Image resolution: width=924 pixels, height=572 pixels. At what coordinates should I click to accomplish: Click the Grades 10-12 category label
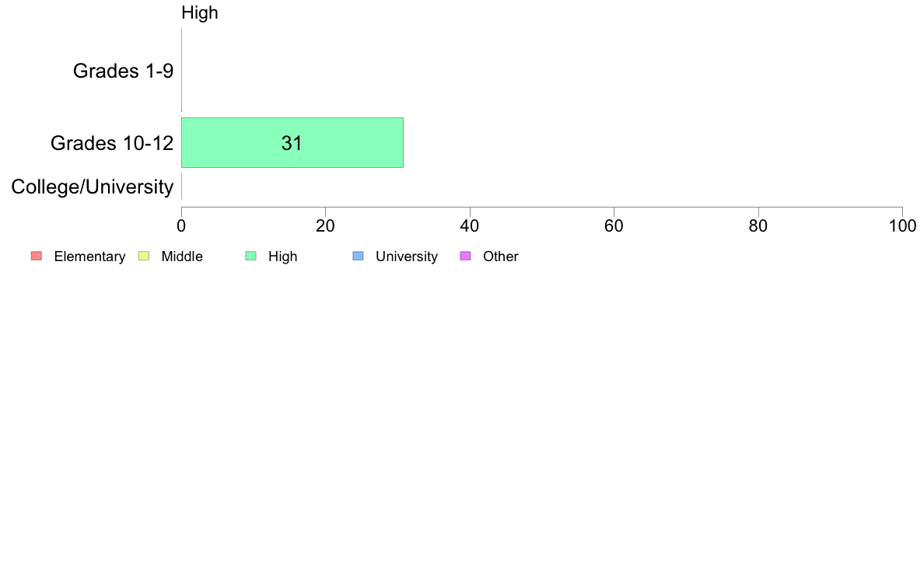(112, 143)
